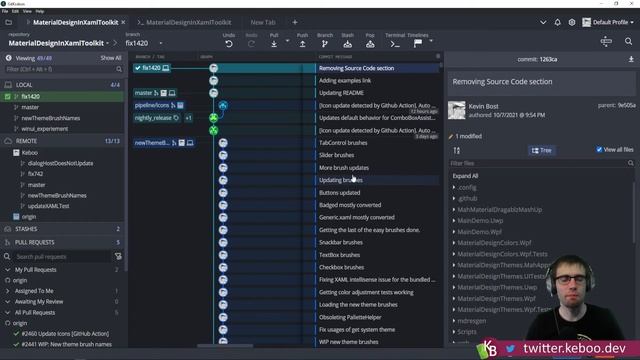Select the local master branch
The width and height of the screenshot is (640, 360).
[x=30, y=107]
